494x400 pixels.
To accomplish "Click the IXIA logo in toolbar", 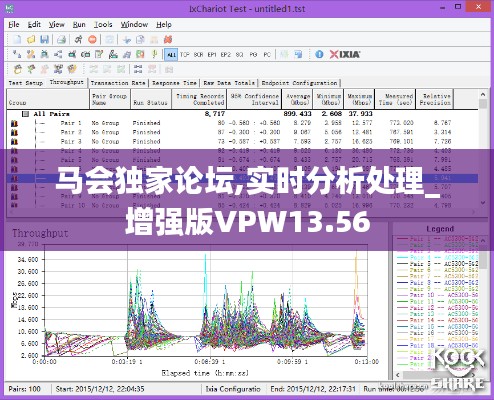I will click(345, 54).
